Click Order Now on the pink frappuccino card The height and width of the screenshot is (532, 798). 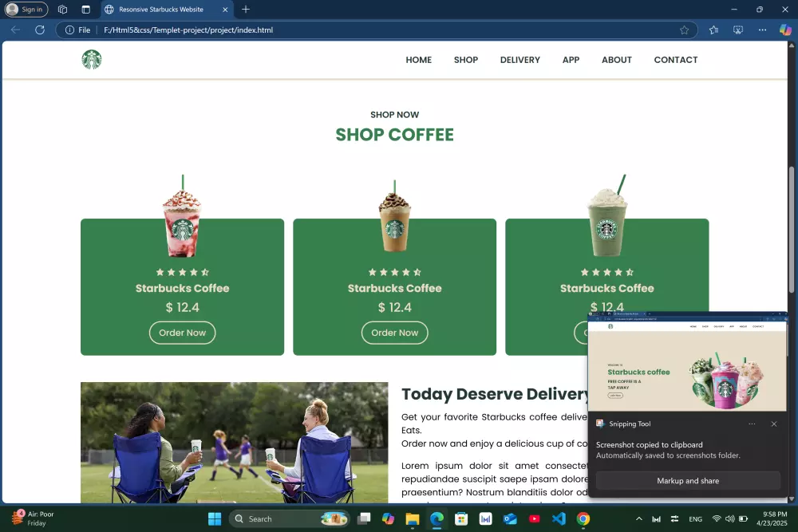[x=182, y=333]
